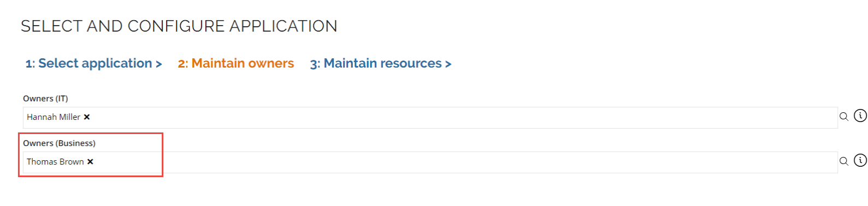Open search lookup for Owners (Business)
Screen dimensions: 868x206
pos(844,161)
